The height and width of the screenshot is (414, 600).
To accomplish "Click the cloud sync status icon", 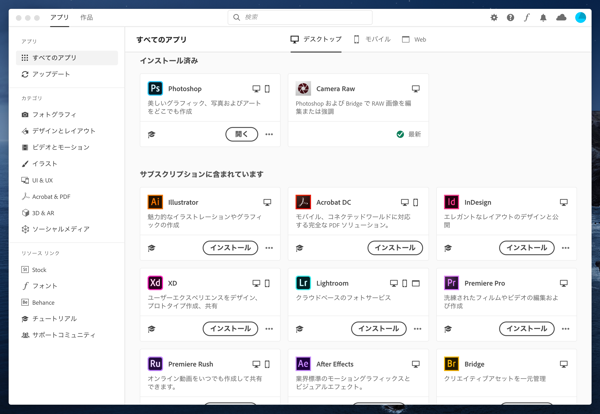I will [561, 18].
